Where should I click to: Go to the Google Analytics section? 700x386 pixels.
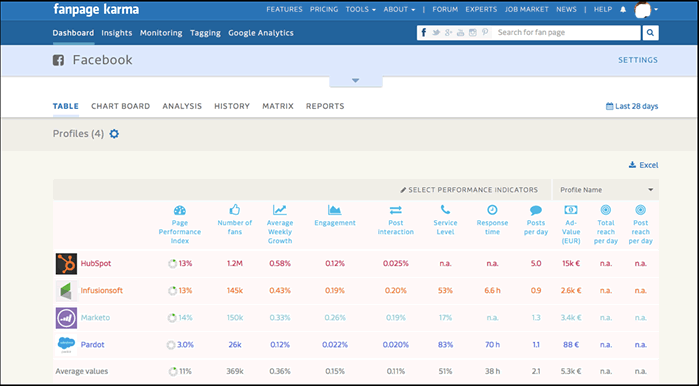261,33
